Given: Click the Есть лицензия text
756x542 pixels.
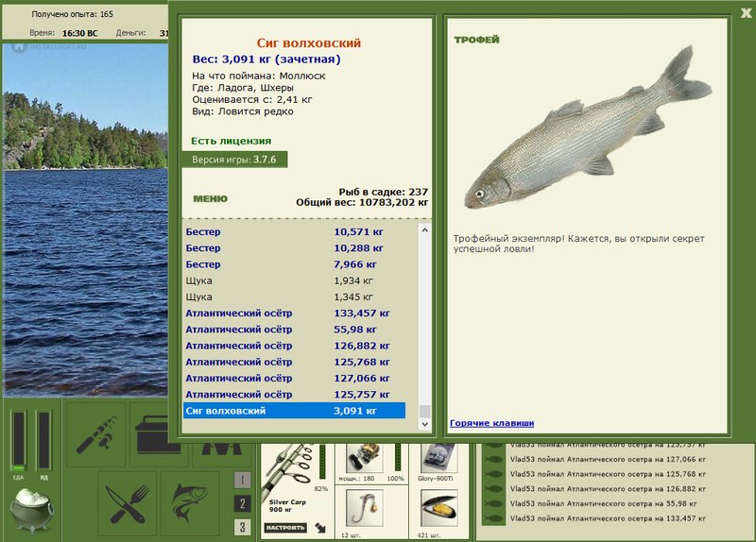Looking at the screenshot, I should point(231,141).
